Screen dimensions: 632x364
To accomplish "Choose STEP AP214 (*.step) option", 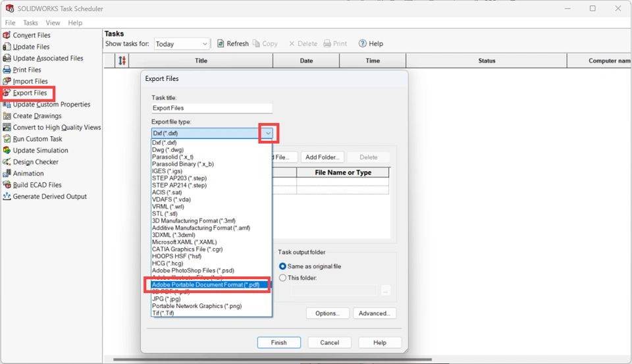I will [x=179, y=186].
